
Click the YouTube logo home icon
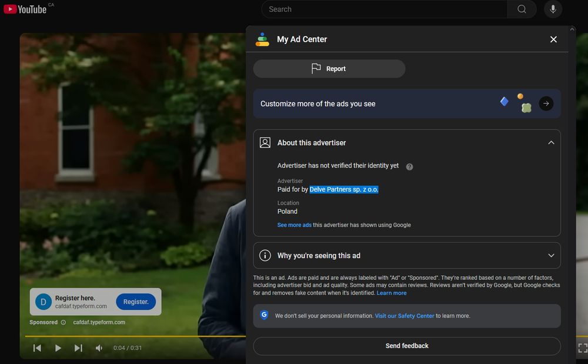tap(25, 9)
